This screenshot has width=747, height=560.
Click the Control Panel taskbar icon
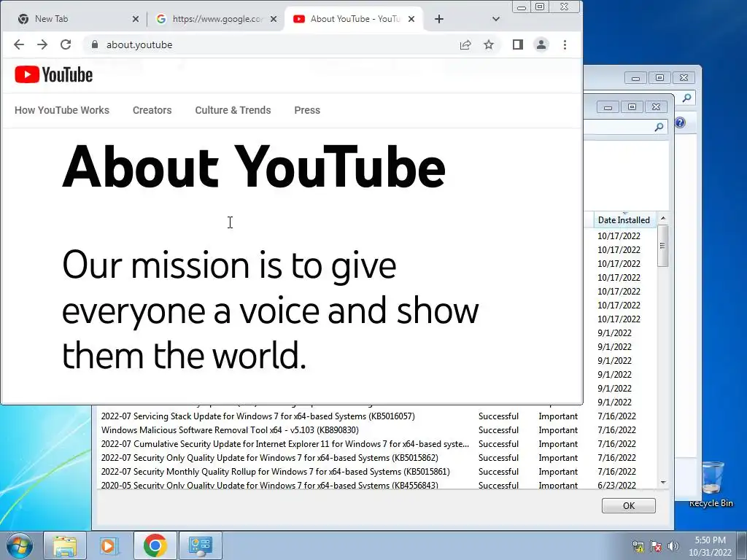tap(200, 545)
